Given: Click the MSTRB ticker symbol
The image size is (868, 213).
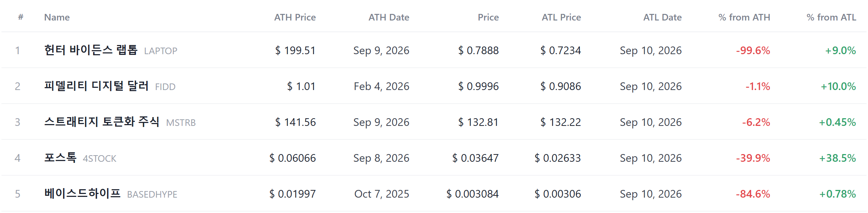Looking at the screenshot, I should coord(181,123).
